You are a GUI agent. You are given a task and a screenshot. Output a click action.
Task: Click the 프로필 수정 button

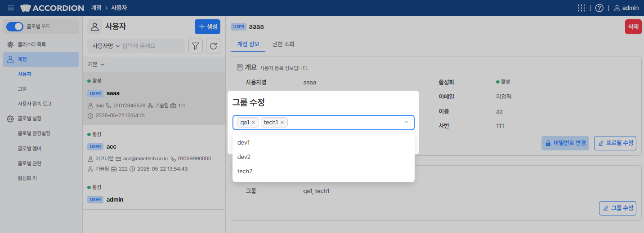(615, 143)
